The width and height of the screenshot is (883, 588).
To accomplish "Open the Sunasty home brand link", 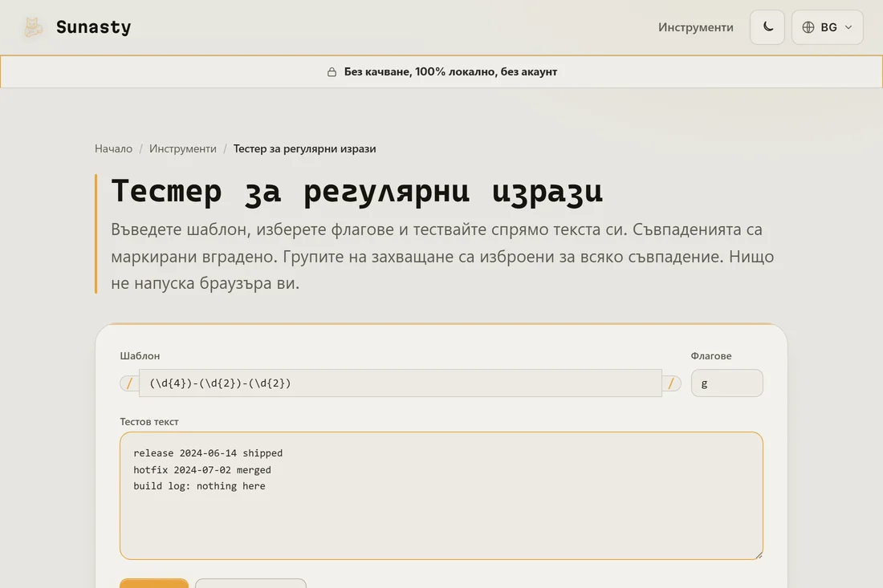I will pyautogui.click(x=77, y=27).
